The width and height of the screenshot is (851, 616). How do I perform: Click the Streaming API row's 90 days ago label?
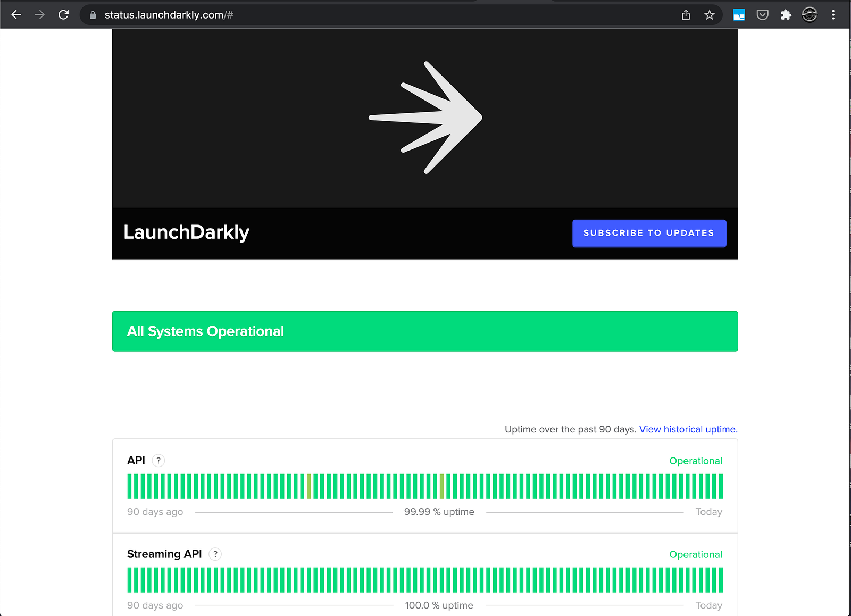click(x=155, y=605)
